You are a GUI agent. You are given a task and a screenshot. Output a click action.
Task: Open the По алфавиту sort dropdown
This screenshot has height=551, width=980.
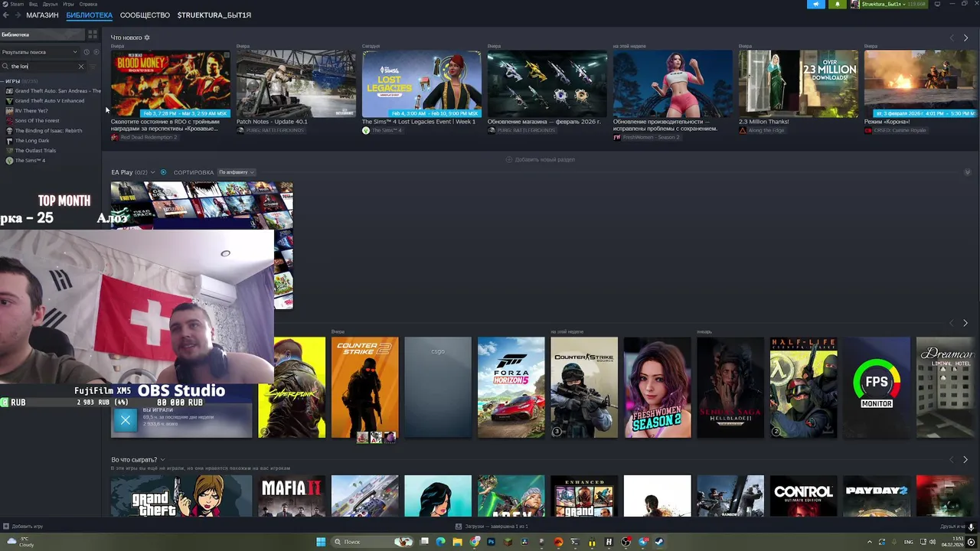(x=236, y=172)
